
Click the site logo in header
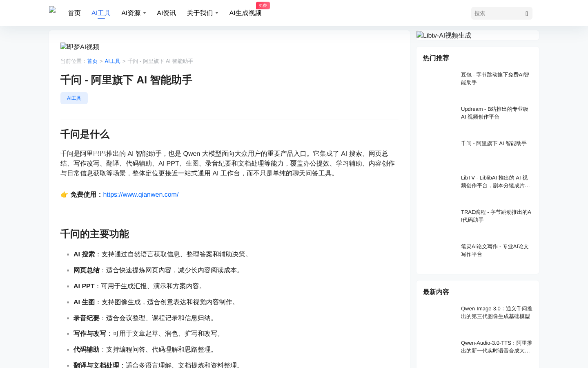[x=52, y=10]
